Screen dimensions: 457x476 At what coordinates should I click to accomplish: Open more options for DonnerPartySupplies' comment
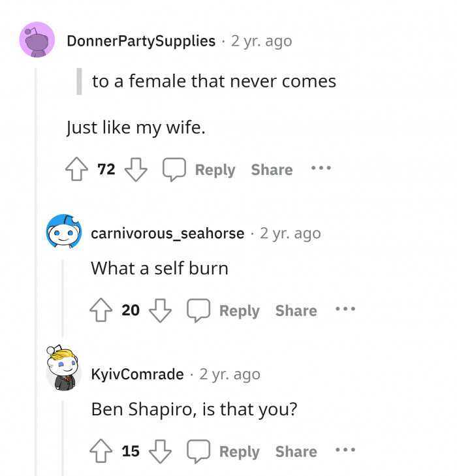[321, 168]
